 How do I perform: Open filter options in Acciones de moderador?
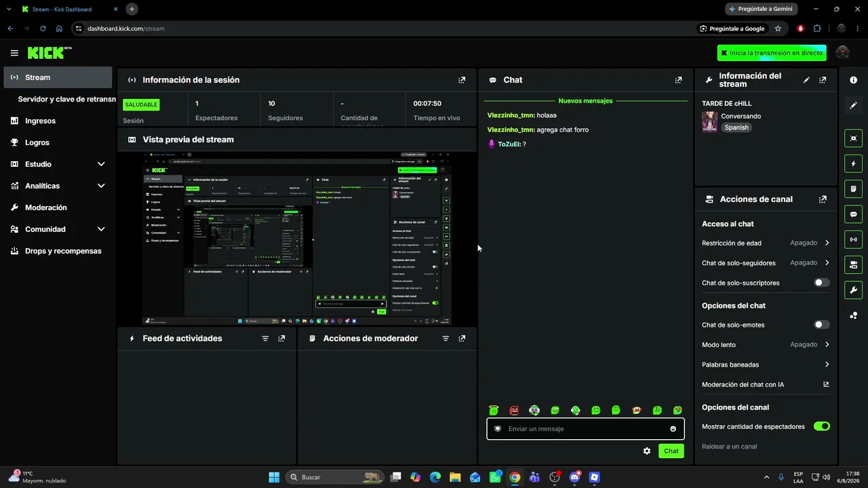(x=446, y=338)
